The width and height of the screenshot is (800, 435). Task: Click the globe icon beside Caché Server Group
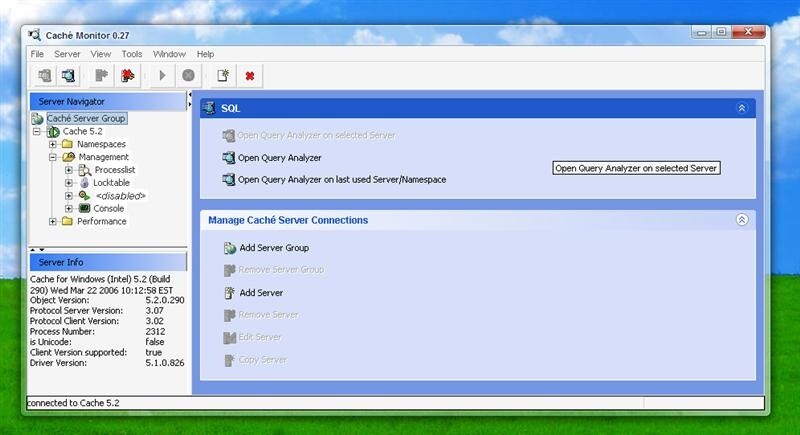click(37, 119)
